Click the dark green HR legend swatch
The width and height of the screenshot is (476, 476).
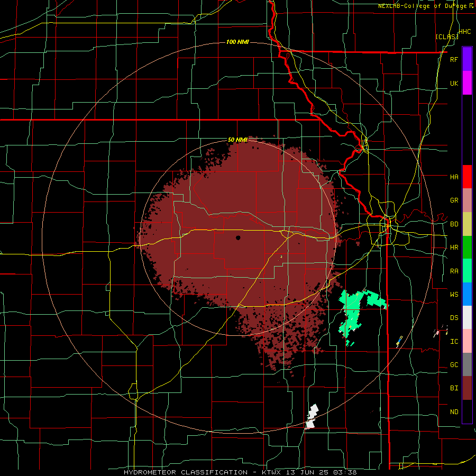(x=467, y=248)
